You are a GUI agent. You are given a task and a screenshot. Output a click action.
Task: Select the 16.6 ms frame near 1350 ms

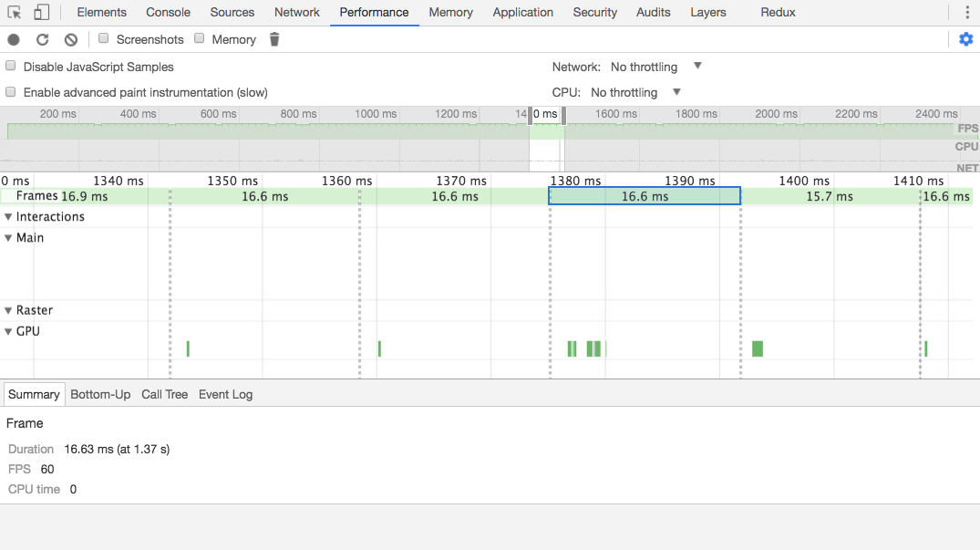point(264,196)
